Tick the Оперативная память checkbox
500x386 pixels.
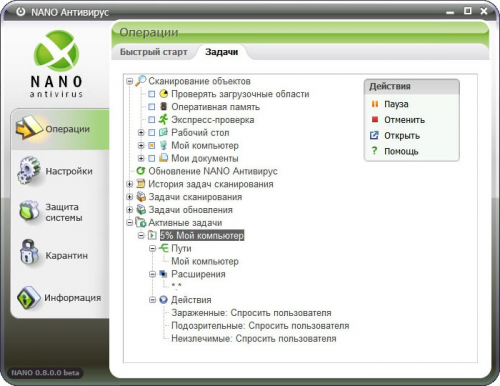[152, 107]
